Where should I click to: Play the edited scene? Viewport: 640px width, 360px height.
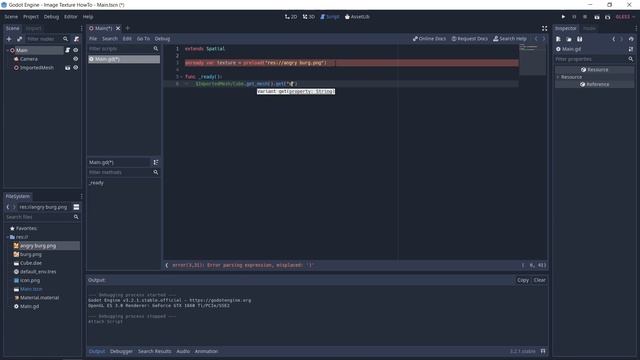597,17
